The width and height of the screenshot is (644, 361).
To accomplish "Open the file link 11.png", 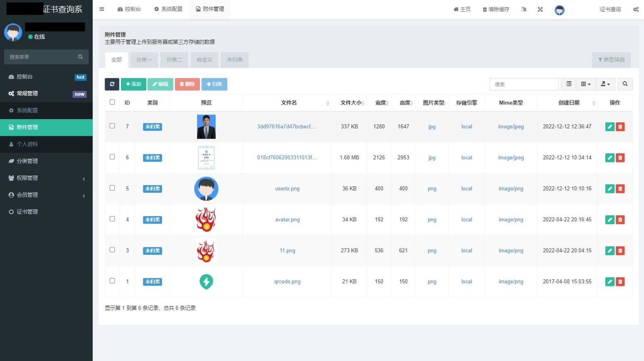I will click(287, 250).
